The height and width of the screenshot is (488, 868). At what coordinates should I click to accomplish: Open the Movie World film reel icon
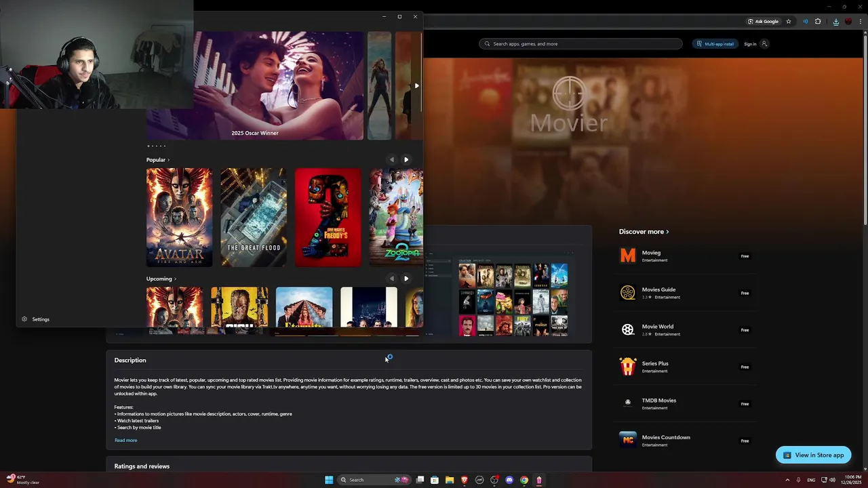628,329
